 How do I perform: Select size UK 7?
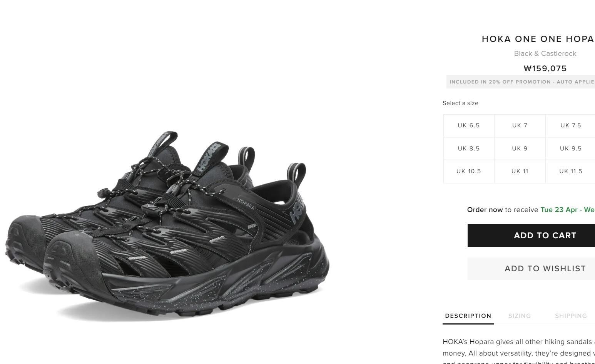[520, 125]
